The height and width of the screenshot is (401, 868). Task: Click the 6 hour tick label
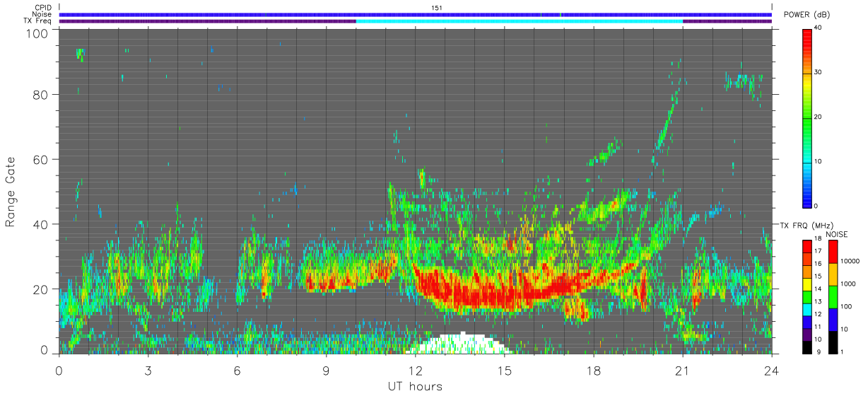pos(237,370)
